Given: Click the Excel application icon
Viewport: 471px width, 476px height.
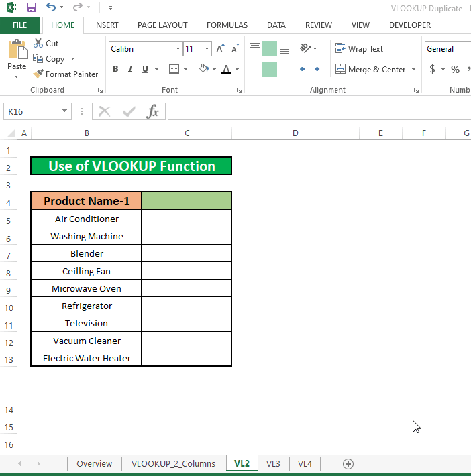Looking at the screenshot, I should click(x=12, y=7).
